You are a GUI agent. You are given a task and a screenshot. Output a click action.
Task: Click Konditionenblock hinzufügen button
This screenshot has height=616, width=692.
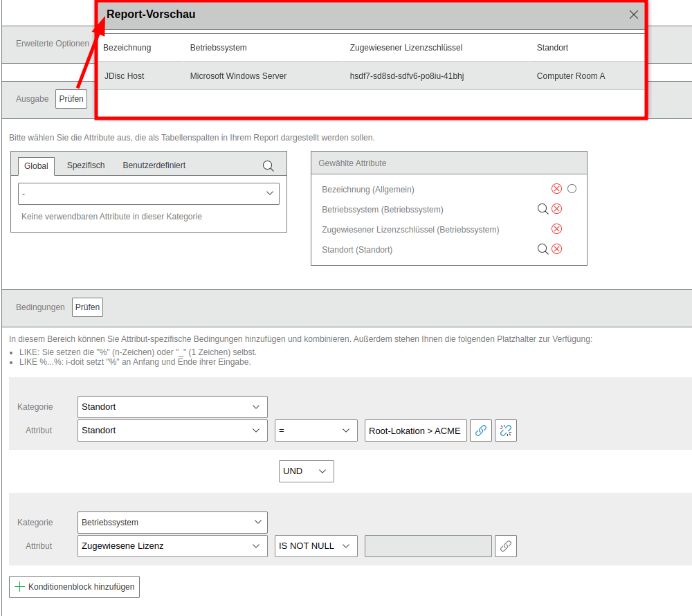point(75,587)
